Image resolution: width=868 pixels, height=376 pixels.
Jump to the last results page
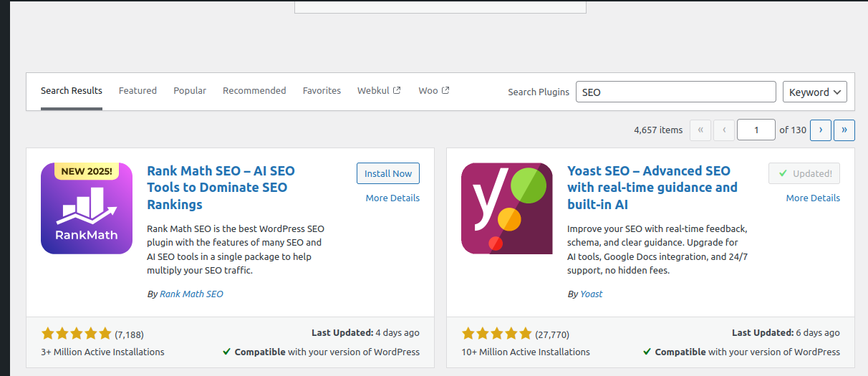[x=844, y=130]
